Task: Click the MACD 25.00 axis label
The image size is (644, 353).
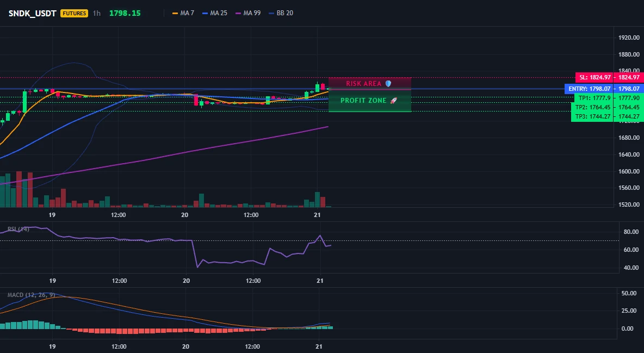Action: 629,311
